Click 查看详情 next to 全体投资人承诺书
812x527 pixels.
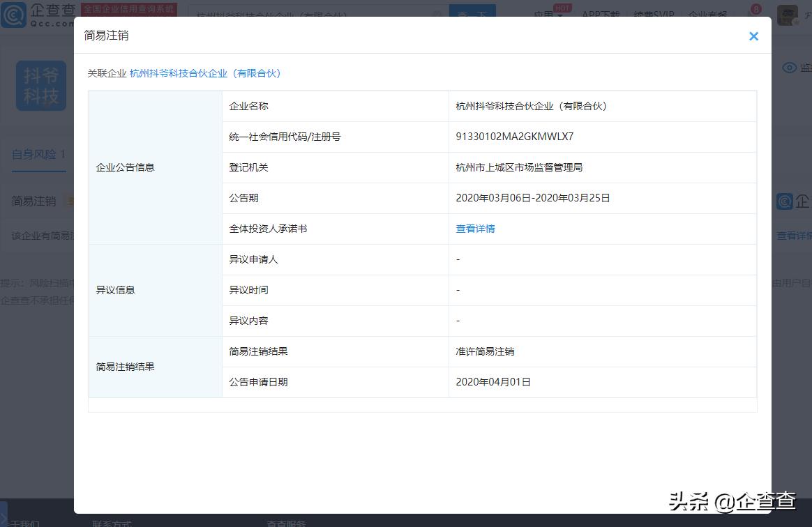(x=475, y=229)
